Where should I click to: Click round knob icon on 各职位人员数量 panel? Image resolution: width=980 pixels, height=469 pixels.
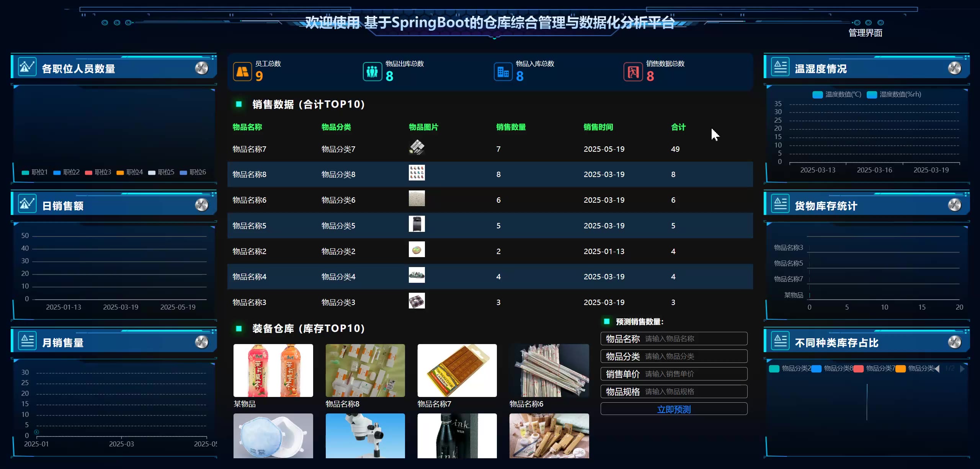point(202,68)
